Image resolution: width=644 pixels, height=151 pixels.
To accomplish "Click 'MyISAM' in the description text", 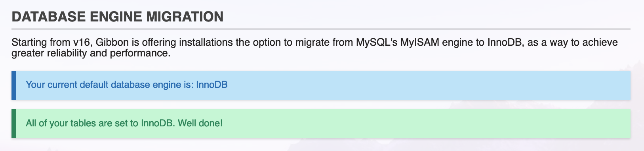I will click(419, 43).
